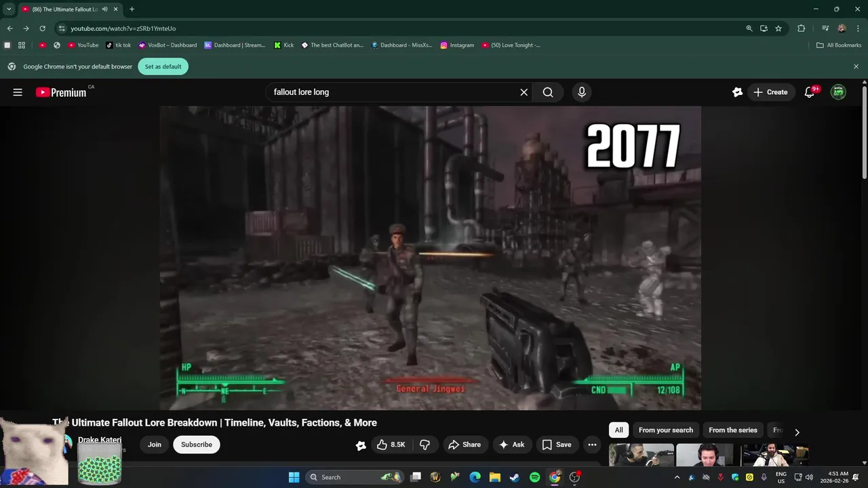Viewport: 868px width, 488px height.
Task: Run search with the magnifier button
Action: [548, 92]
